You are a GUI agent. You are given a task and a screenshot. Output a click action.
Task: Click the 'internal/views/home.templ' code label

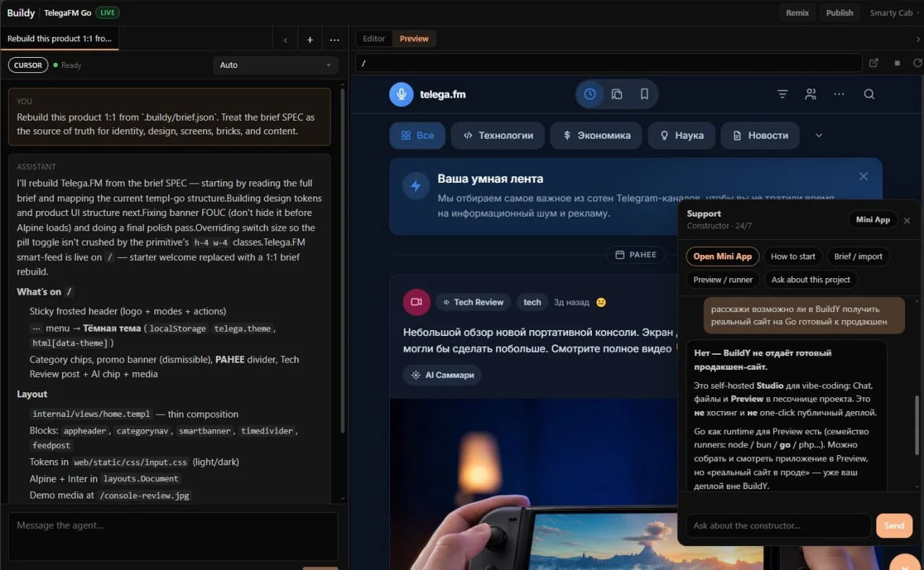pyautogui.click(x=91, y=414)
